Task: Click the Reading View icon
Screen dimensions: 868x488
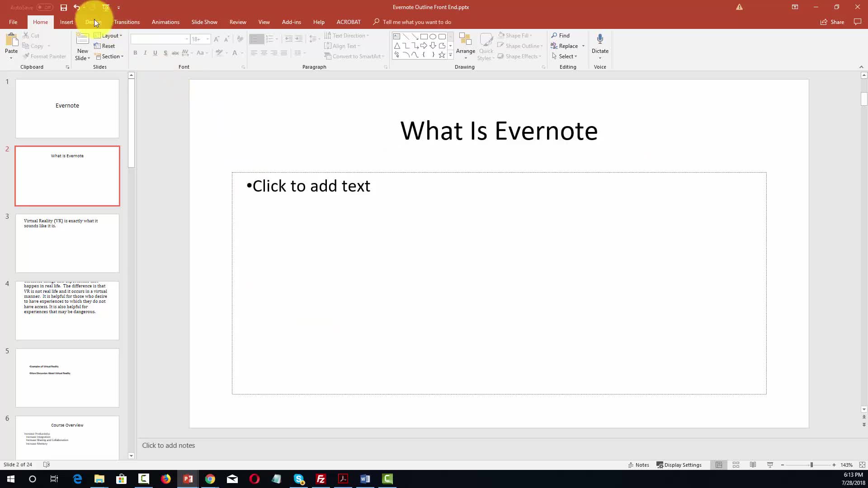Action: click(x=753, y=465)
